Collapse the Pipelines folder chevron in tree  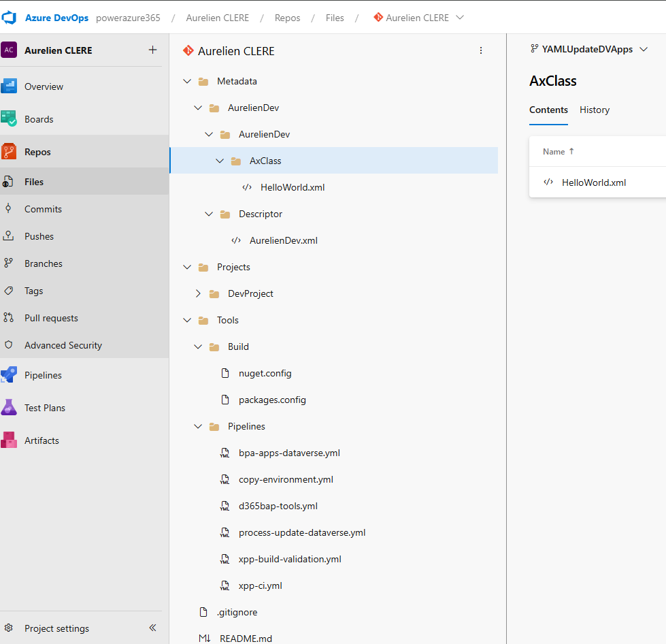pyautogui.click(x=198, y=426)
